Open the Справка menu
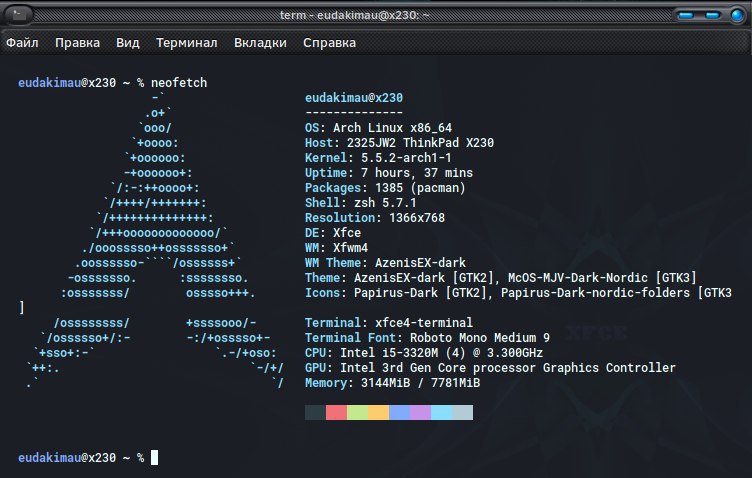 tap(329, 43)
